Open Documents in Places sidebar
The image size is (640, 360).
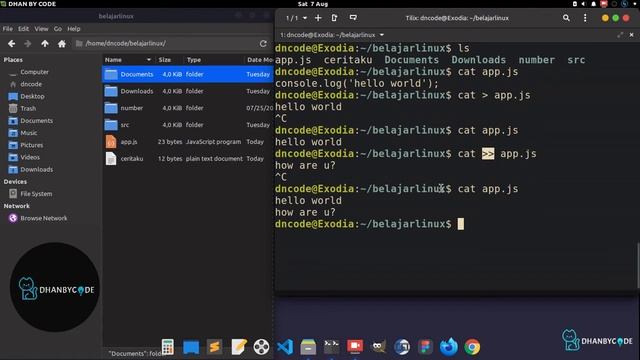pos(36,121)
